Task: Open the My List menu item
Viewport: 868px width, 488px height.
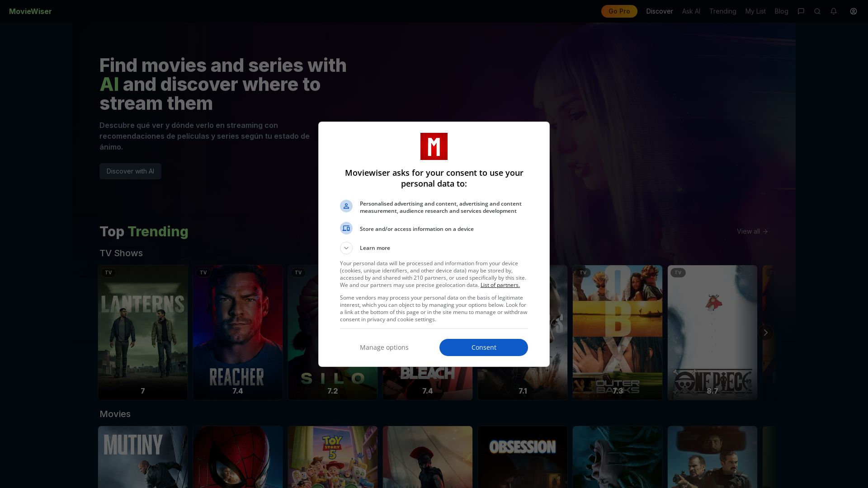Action: pos(755,11)
